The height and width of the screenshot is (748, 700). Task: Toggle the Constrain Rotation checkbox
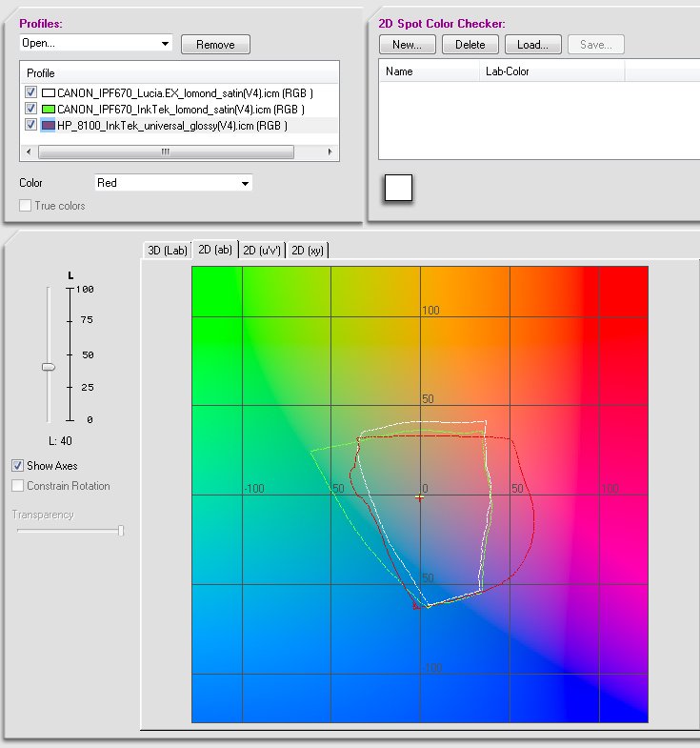point(18,486)
